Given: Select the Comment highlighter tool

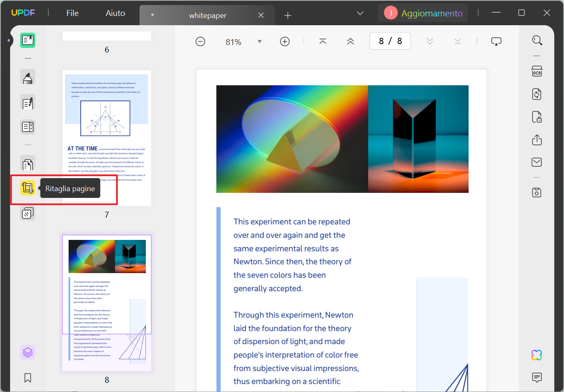Looking at the screenshot, I should pyautogui.click(x=28, y=77).
